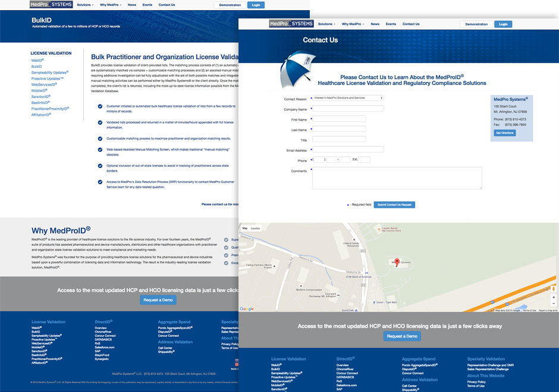Open BestInfoID in the sidebar
559x392 pixels.
(x=42, y=103)
